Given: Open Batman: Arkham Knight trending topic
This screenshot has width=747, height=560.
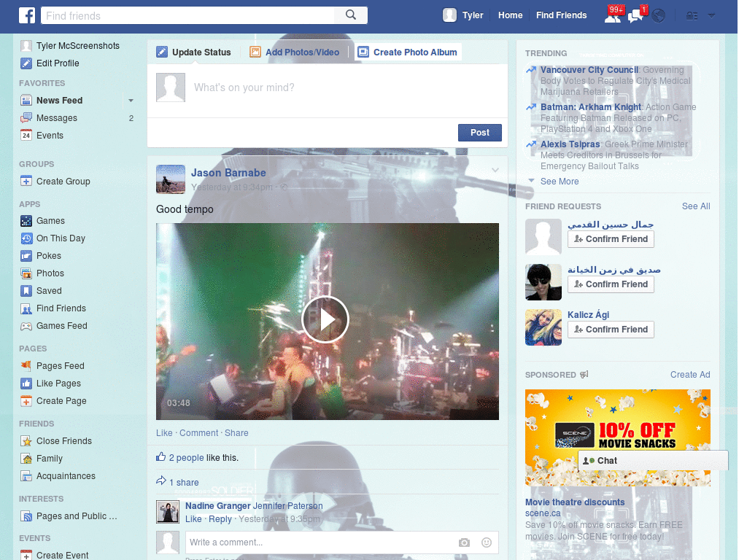Looking at the screenshot, I should click(591, 107).
